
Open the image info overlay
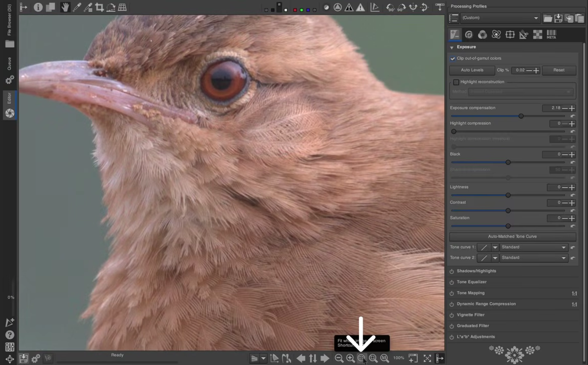(x=38, y=7)
